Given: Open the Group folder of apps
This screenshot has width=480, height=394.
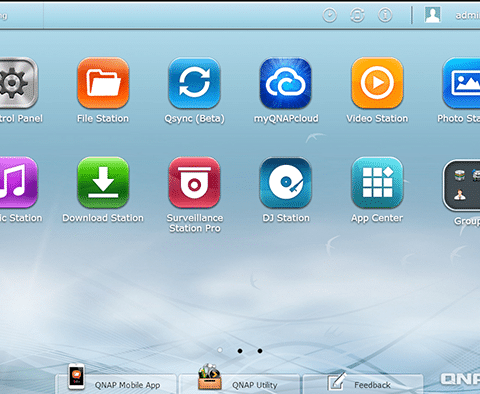Looking at the screenshot, I should [461, 185].
